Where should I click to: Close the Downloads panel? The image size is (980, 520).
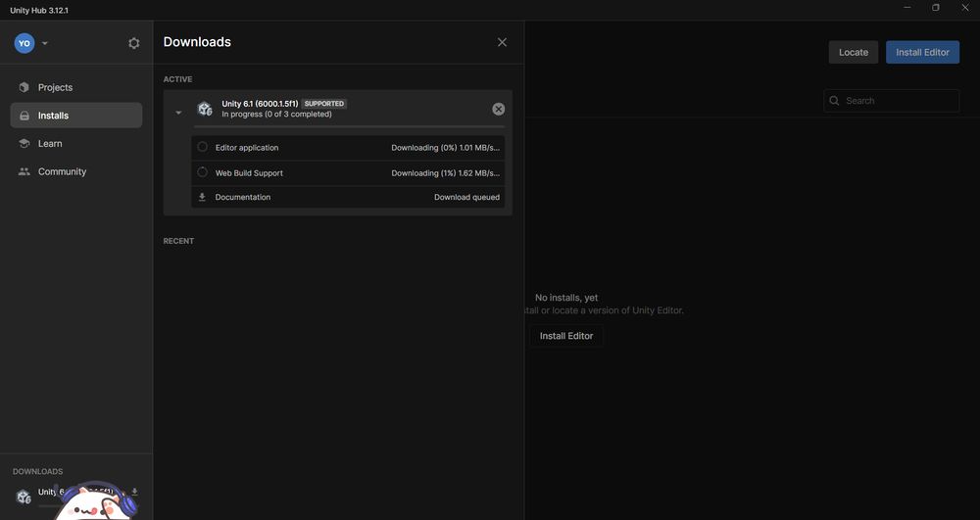tap(502, 42)
